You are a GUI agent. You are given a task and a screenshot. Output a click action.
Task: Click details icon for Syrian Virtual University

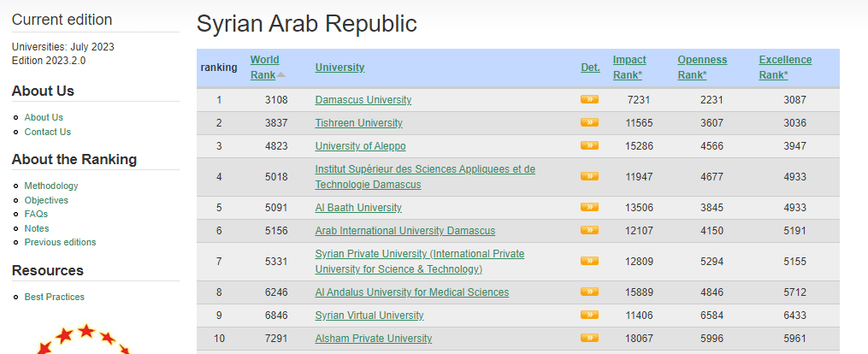pos(589,315)
